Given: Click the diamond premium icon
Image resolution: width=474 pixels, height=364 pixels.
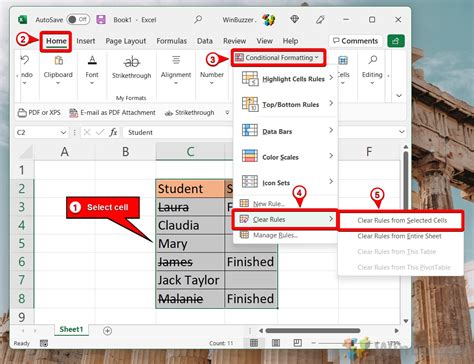Looking at the screenshot, I should pyautogui.click(x=294, y=19).
